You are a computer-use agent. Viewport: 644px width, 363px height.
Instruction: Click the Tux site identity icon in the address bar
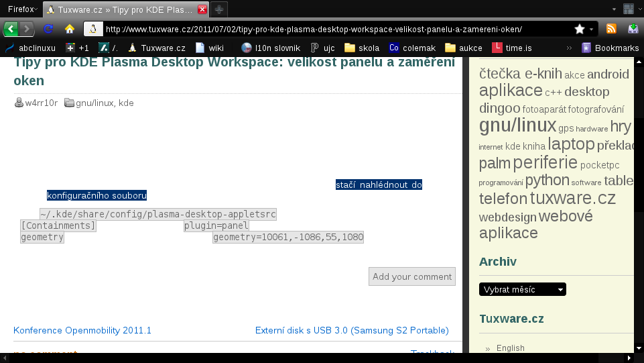point(93,29)
